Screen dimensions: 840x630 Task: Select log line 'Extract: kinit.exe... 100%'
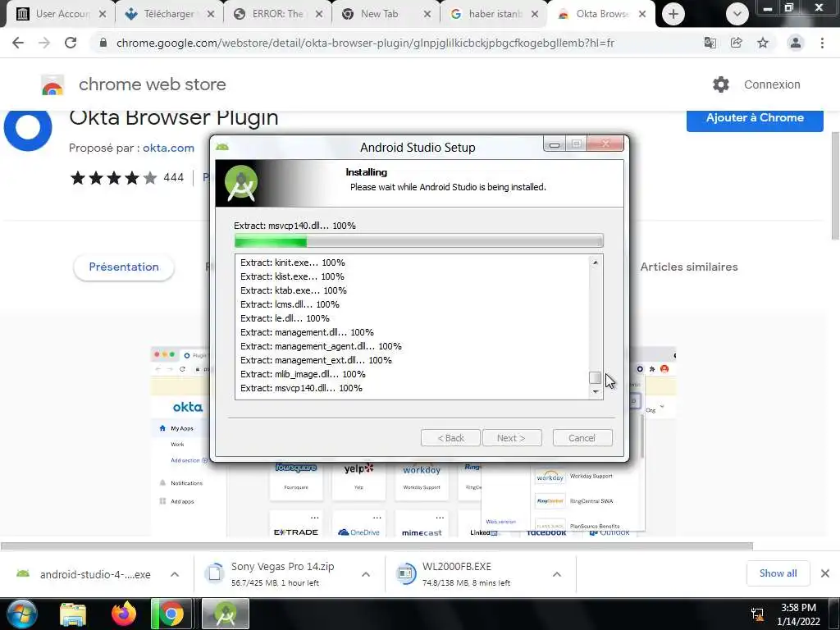point(293,262)
